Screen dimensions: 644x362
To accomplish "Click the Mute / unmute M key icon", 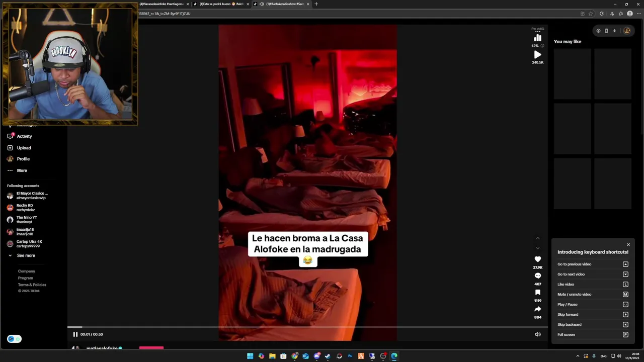I will tap(625, 295).
